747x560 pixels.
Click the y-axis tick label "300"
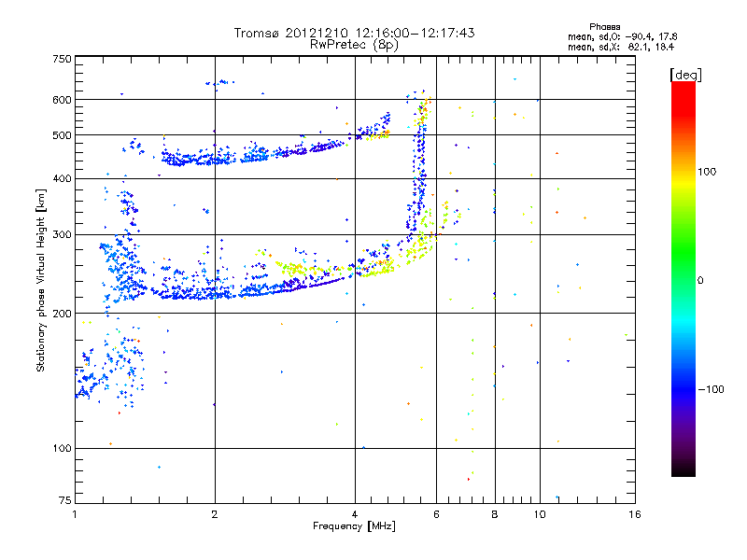pos(62,235)
